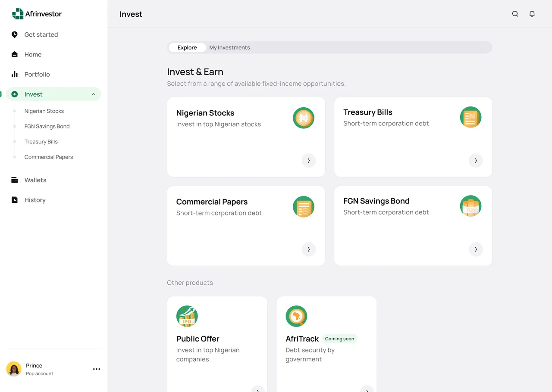Click the Invest page title in header
552x392 pixels.
131,14
